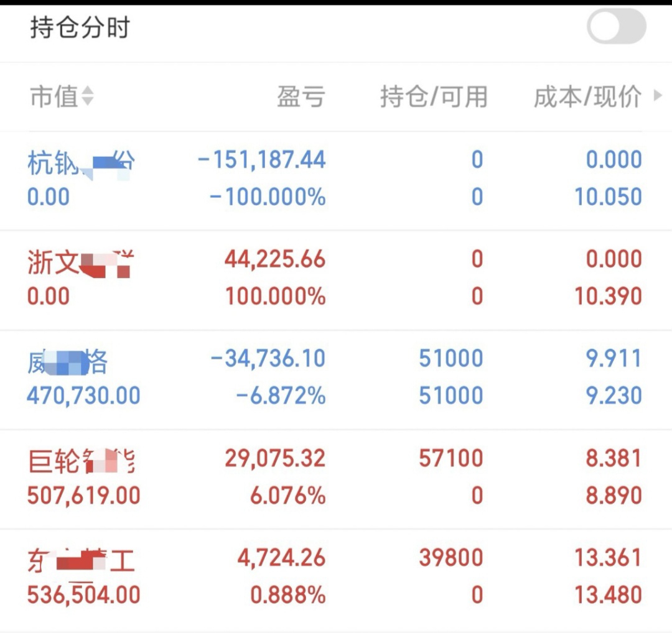Screen dimensions: 672x633
Task: Click the 市值 column header
Action: [x=54, y=96]
